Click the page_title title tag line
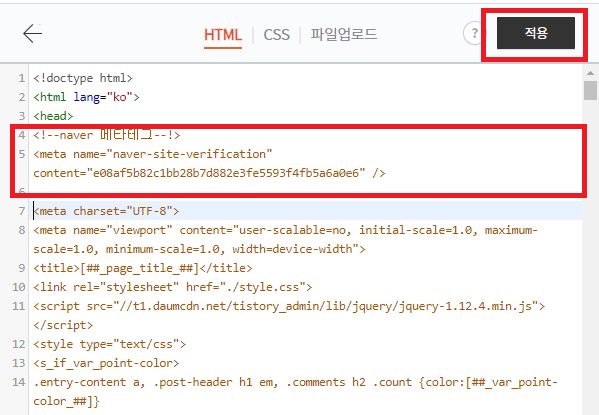 pyautogui.click(x=143, y=268)
